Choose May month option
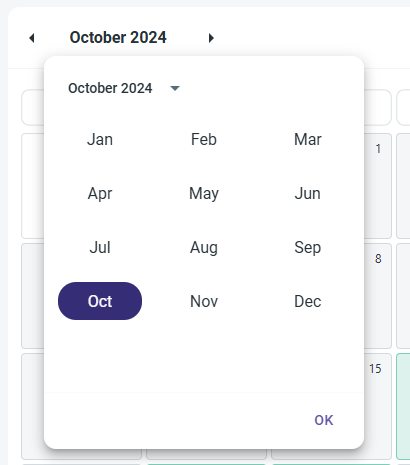The width and height of the screenshot is (410, 465). click(x=204, y=193)
